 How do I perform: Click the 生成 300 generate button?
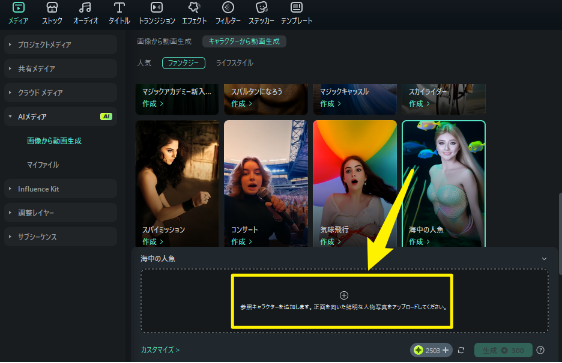[x=503, y=350]
